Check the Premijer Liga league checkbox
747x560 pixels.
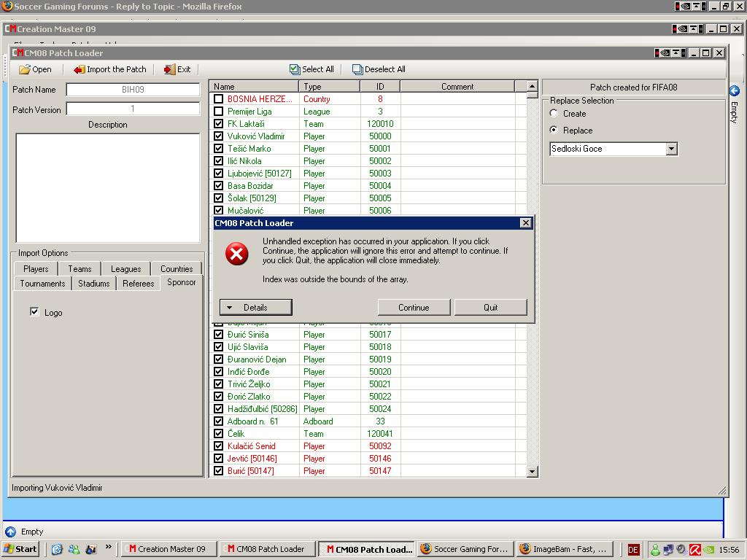tap(218, 112)
